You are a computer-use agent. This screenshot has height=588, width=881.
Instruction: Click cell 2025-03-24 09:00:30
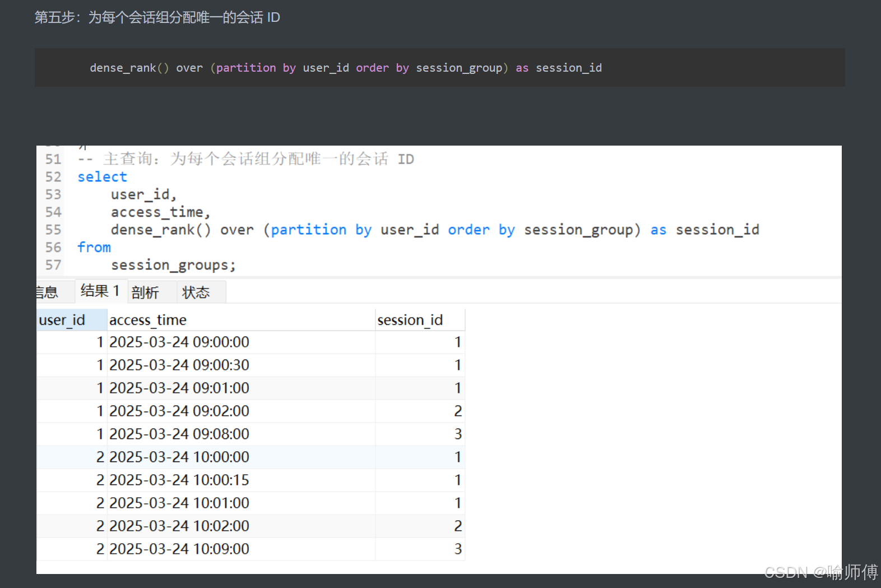[x=241, y=365]
